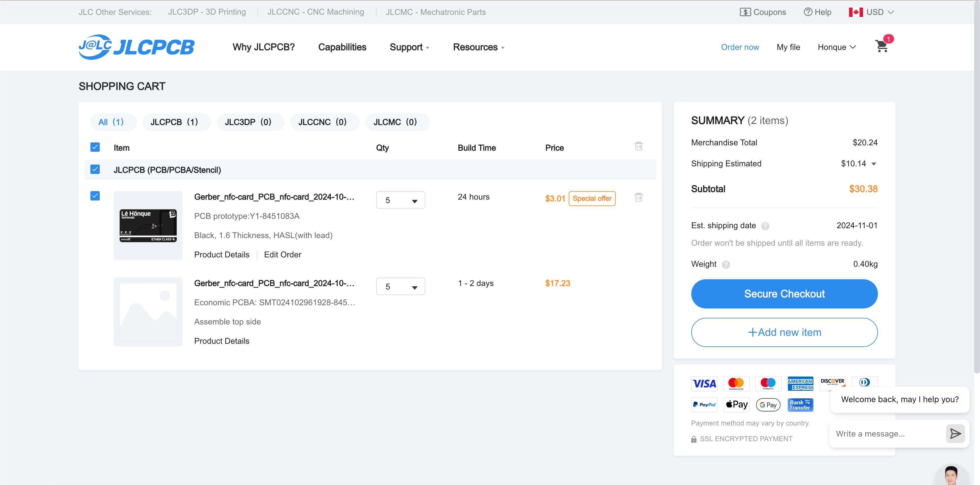Open the shopping cart icon
The width and height of the screenshot is (980, 485).
point(882,46)
